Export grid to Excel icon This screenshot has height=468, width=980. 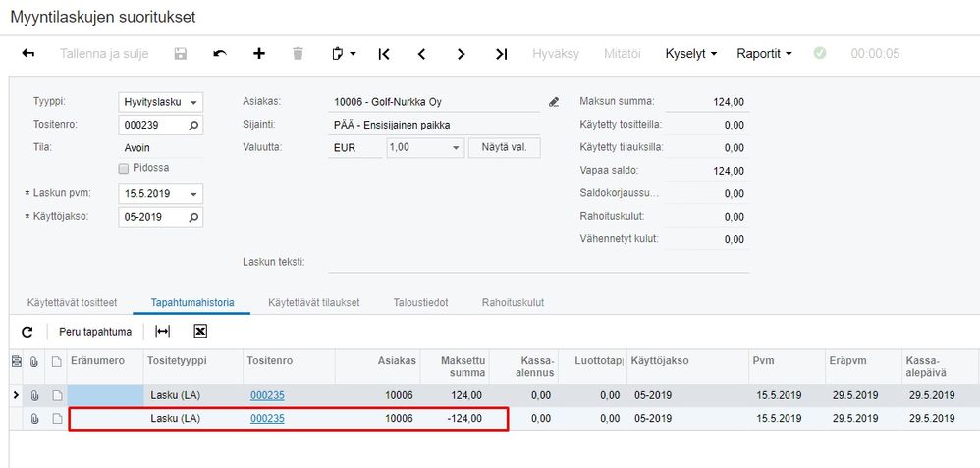coord(200,332)
